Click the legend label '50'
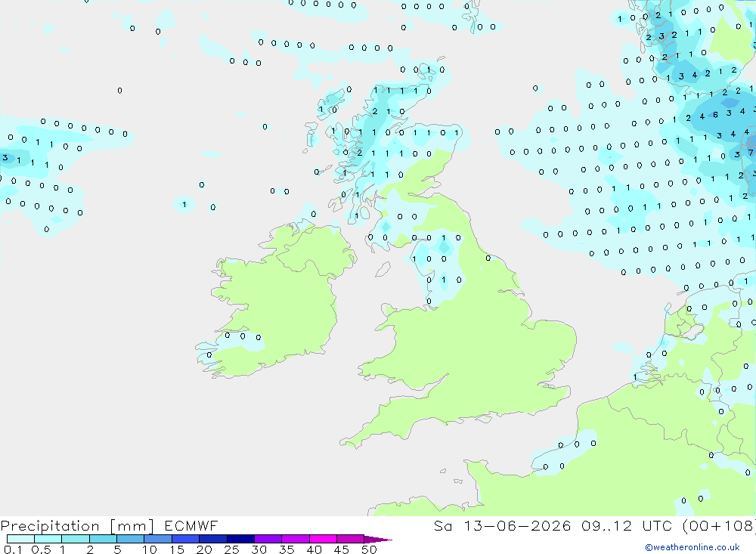 click(369, 549)
